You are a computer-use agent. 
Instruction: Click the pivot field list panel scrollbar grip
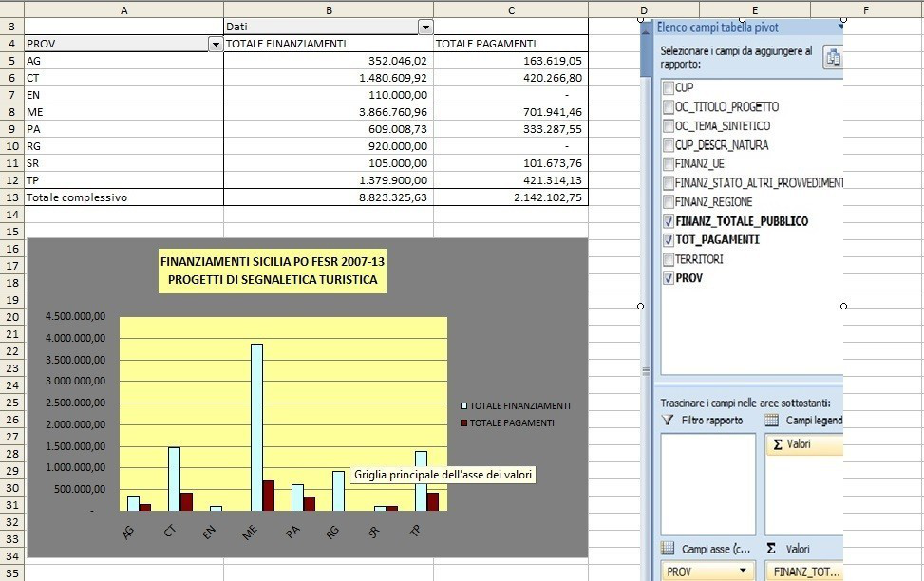646,371
